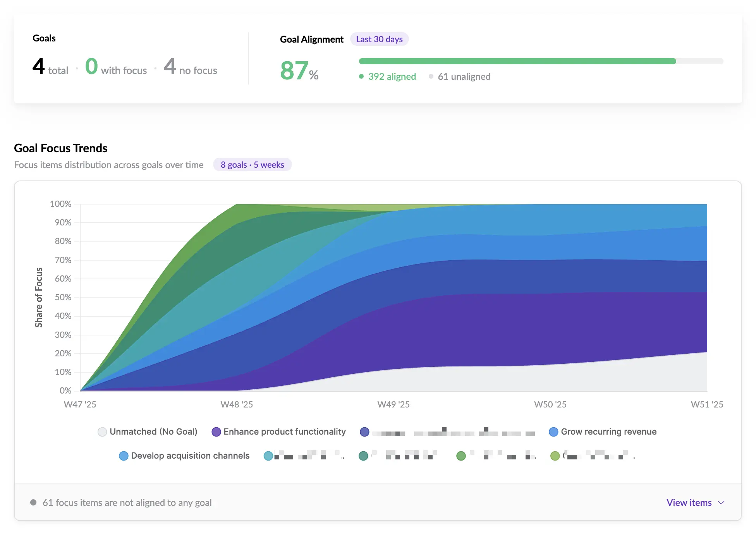The width and height of the screenshot is (756, 533).
Task: Toggle Enhance product functionality legend circle
Action: [x=216, y=432]
